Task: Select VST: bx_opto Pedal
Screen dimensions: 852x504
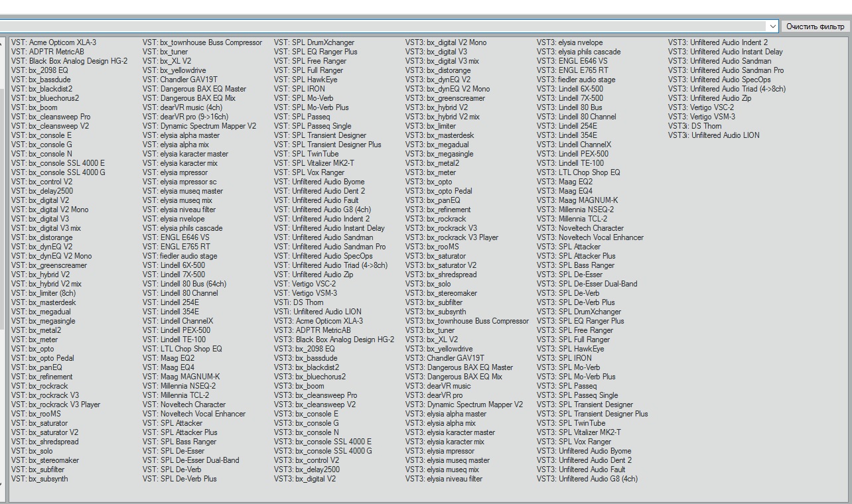Action: pyautogui.click(x=43, y=358)
